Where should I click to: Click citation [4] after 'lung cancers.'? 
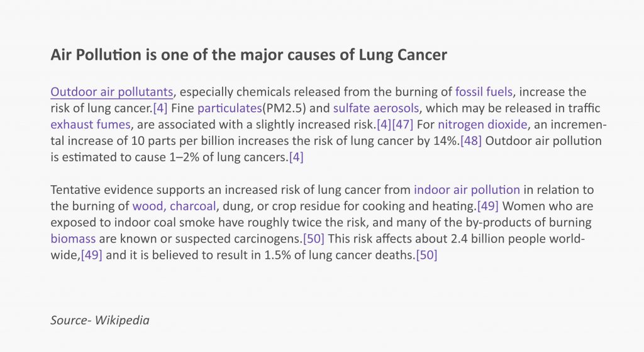click(296, 157)
